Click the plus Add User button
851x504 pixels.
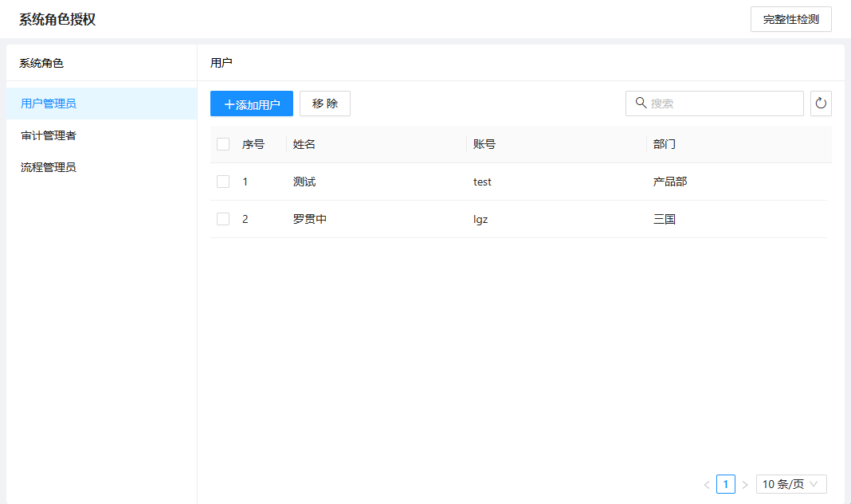coord(252,104)
